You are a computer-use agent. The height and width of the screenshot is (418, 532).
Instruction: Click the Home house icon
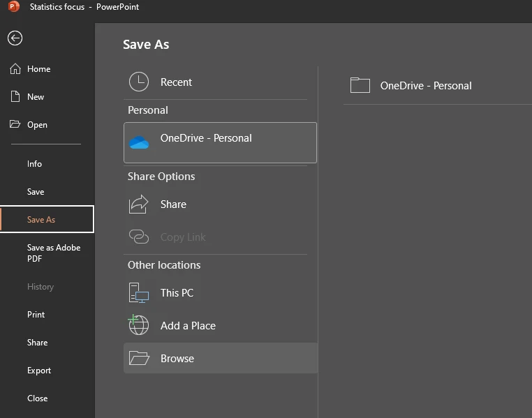[15, 69]
